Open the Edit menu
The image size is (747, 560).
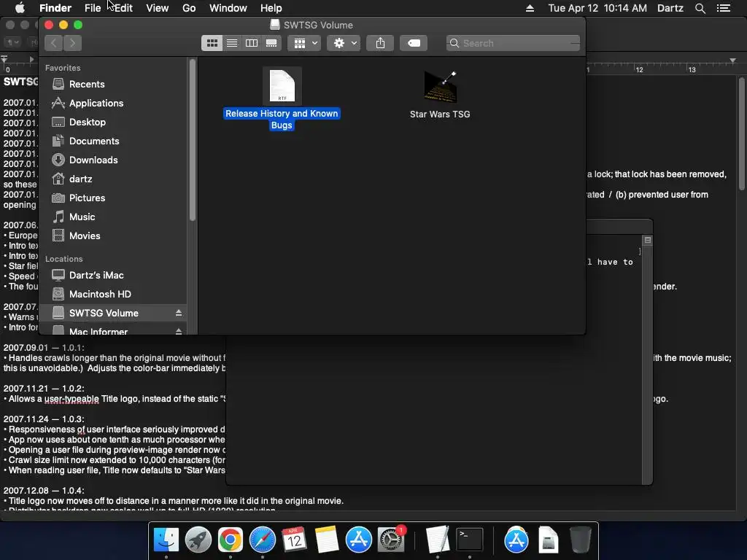coord(123,8)
